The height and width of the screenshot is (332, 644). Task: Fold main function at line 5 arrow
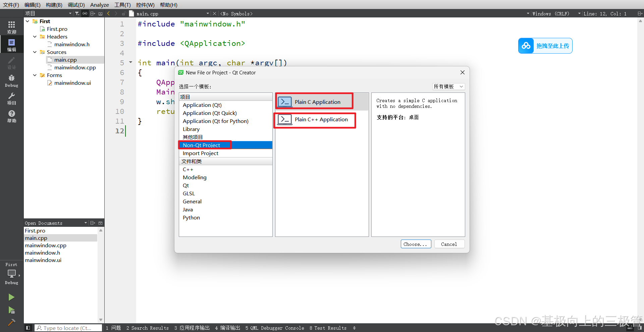(130, 62)
